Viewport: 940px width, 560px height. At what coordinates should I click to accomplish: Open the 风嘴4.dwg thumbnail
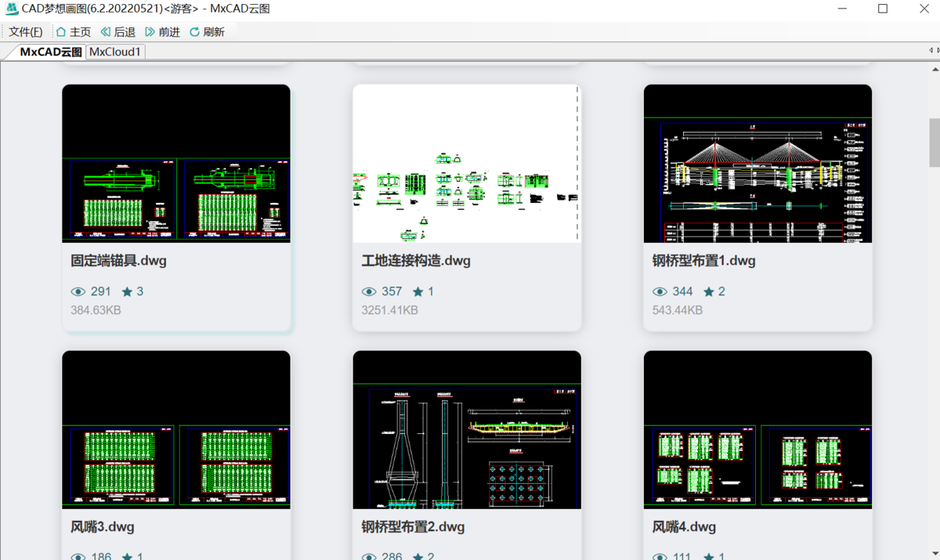(757, 430)
